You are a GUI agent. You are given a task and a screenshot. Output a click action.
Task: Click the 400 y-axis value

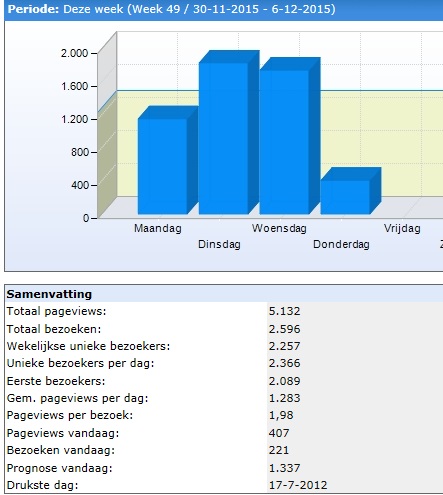coord(79,185)
